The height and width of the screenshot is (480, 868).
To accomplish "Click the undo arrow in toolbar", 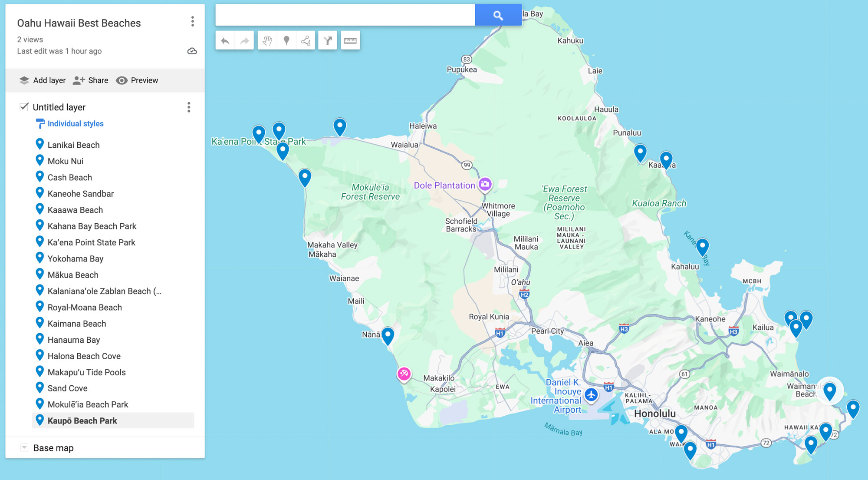I will point(225,41).
